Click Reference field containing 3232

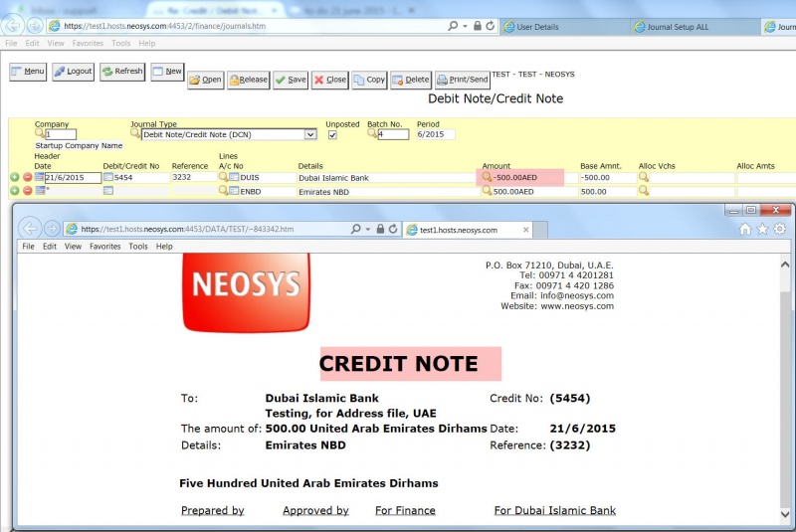point(194,177)
